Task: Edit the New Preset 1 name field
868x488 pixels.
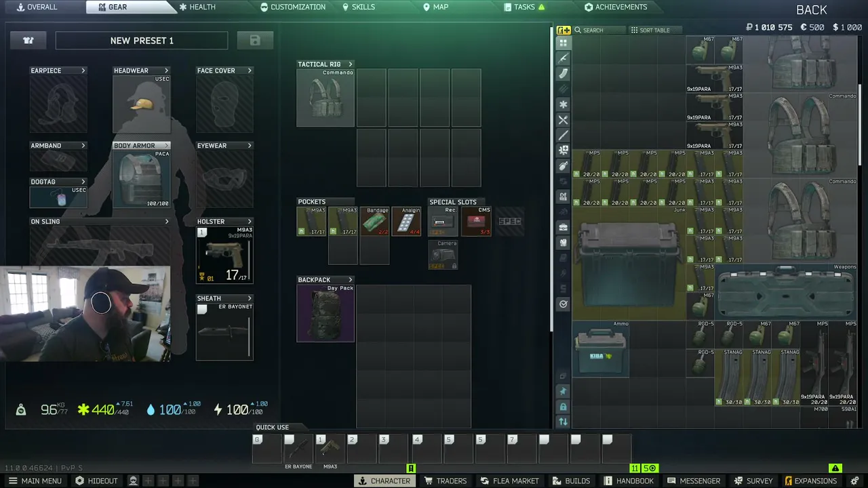Action: pyautogui.click(x=142, y=41)
